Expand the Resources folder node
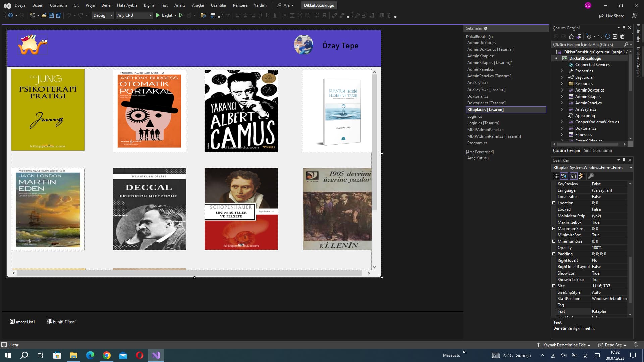 [562, 84]
